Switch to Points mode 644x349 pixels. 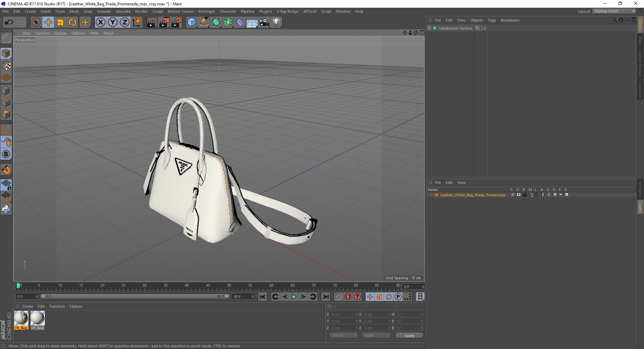click(x=6, y=90)
